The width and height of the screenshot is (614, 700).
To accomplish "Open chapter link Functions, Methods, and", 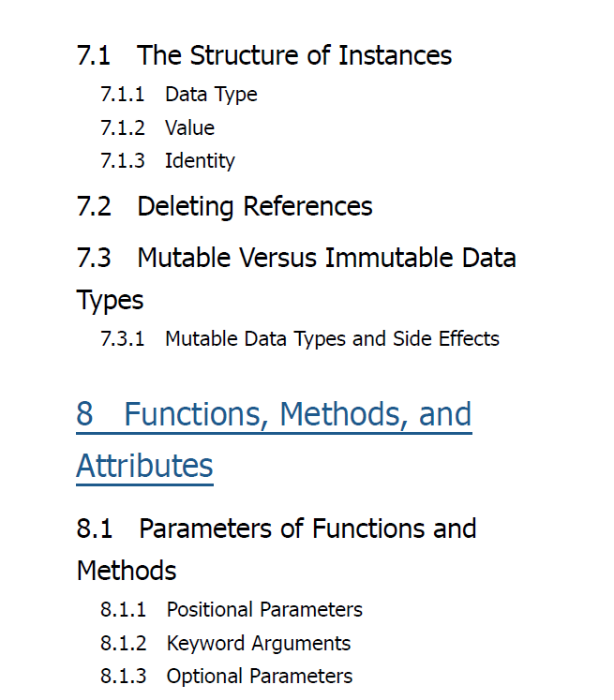I will pyautogui.click(x=274, y=414).
